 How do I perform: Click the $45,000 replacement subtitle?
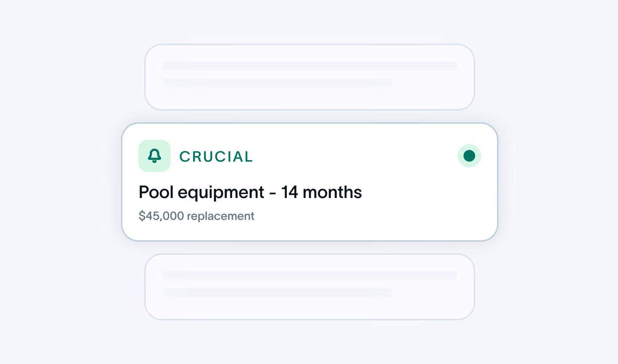[x=196, y=216]
